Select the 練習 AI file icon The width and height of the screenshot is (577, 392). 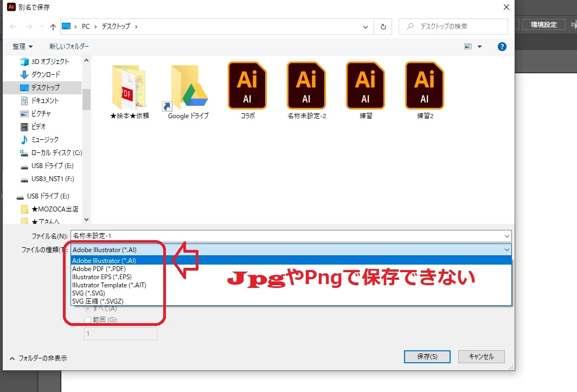pos(366,86)
